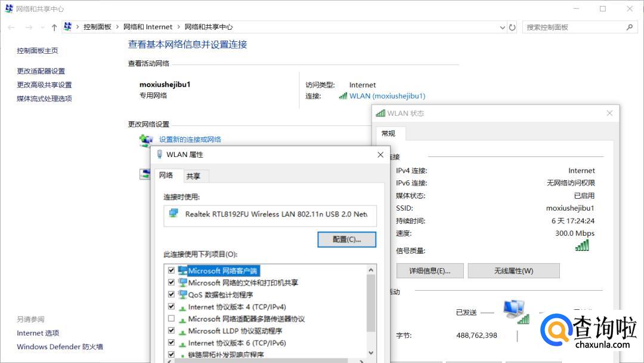Click the protocol list scroll down arrow
644x363 pixels.
[371, 353]
